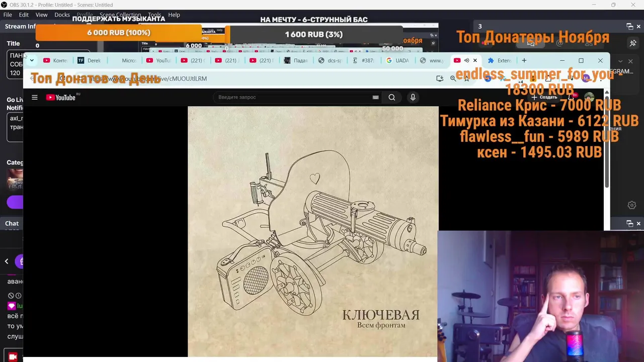Switch to the 'dcs-sp' browser tab
Screen dimensions: 644x362
coord(330,60)
